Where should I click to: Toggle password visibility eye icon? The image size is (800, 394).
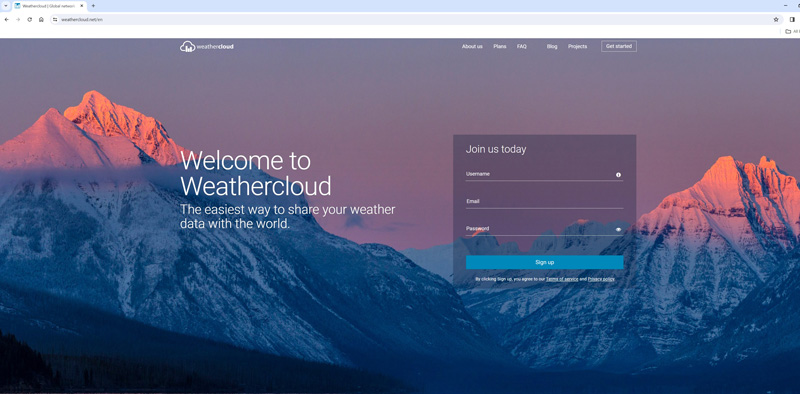pos(618,230)
